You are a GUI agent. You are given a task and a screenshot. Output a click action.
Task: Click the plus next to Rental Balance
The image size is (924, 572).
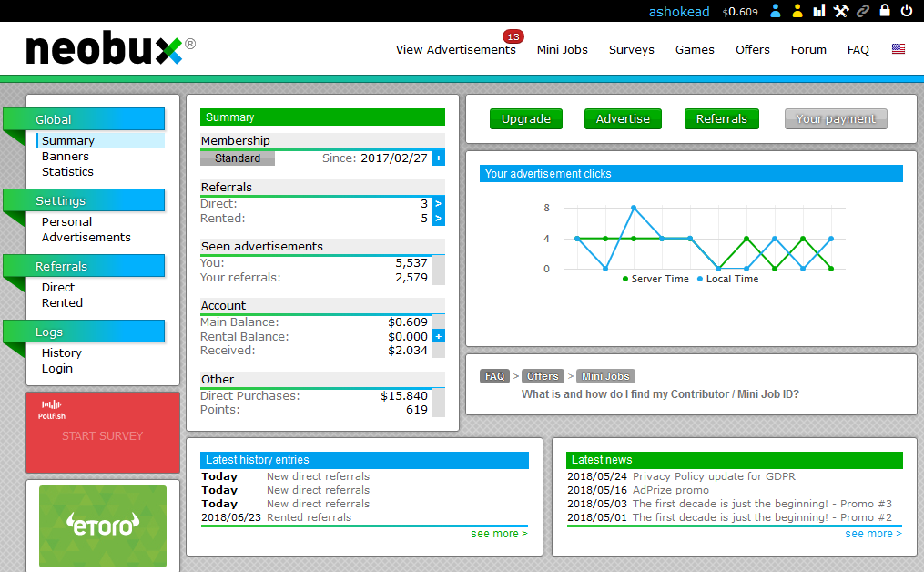[439, 336]
